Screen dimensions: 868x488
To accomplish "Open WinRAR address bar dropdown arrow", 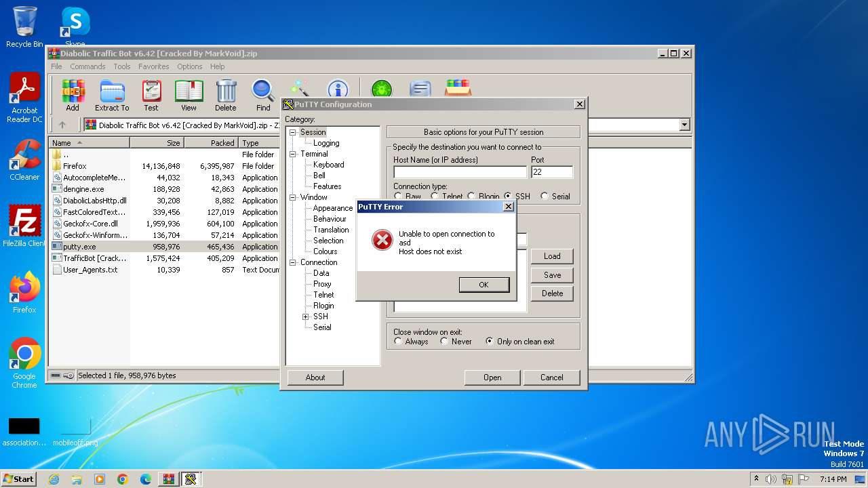I will pos(684,125).
